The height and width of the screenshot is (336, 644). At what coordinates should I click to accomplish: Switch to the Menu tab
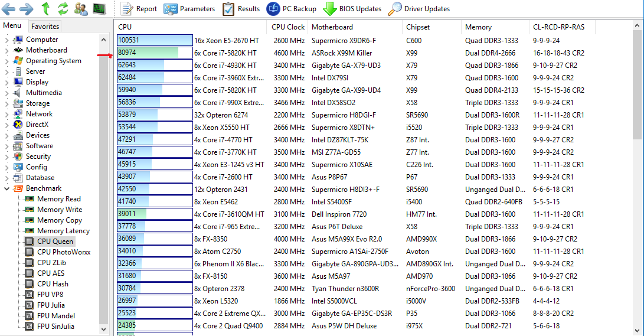click(x=12, y=25)
